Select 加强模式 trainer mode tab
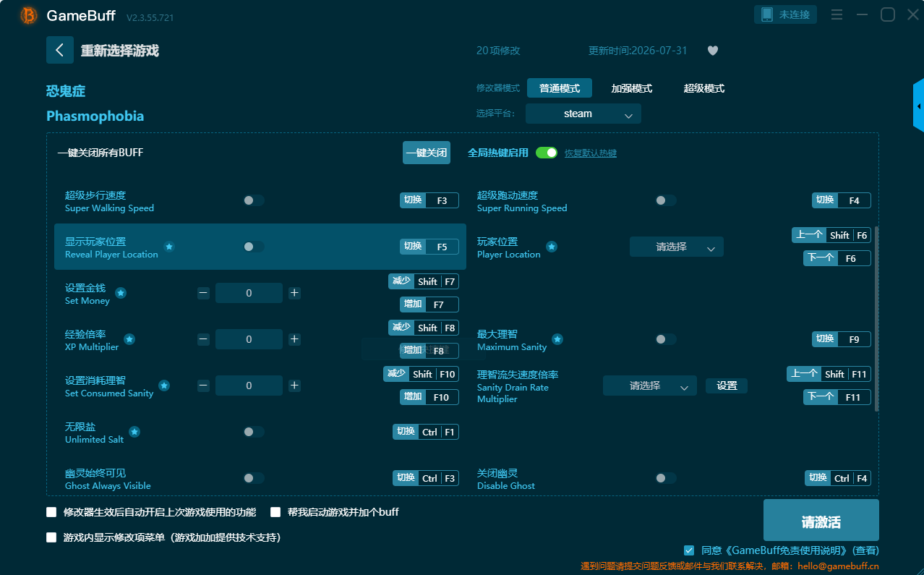Viewport: 924px width, 575px height. point(632,88)
